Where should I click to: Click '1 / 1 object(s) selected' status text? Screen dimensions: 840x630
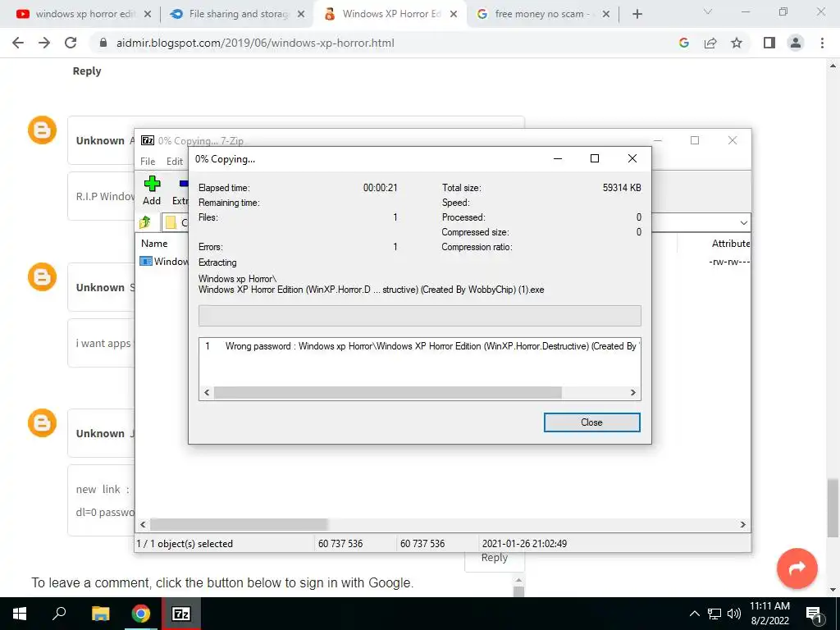185,543
